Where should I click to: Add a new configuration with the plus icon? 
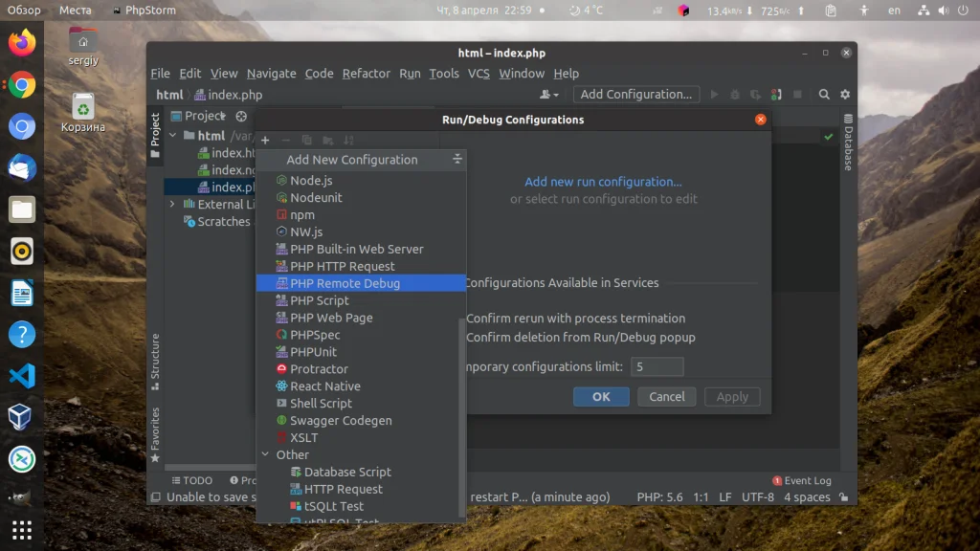pos(265,140)
